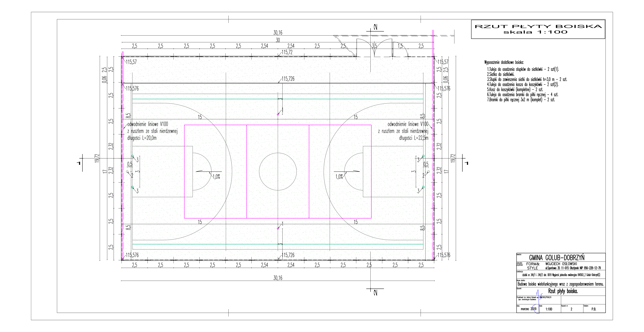
Task: Click investor name 'GMINA GOLUB-DOBRZYŃ'
Action: (557, 258)
